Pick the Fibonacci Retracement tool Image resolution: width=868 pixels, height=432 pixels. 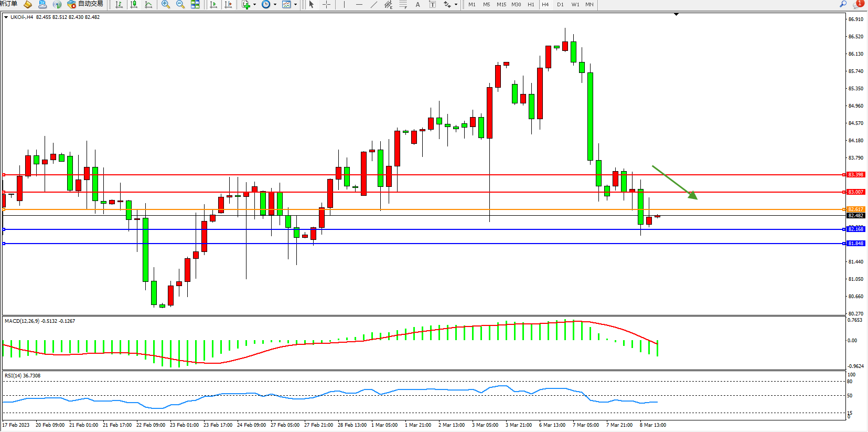coord(403,5)
